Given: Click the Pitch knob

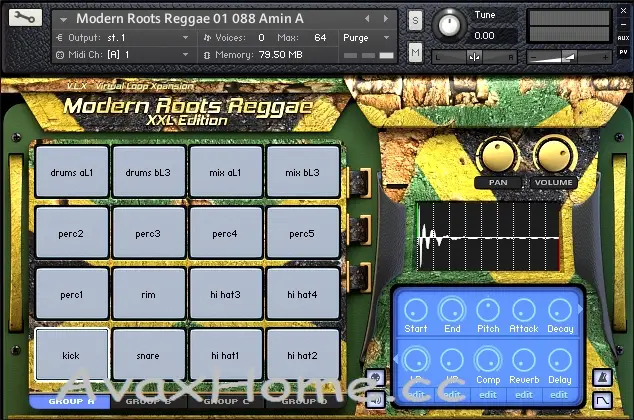Looking at the screenshot, I should click(x=488, y=310).
